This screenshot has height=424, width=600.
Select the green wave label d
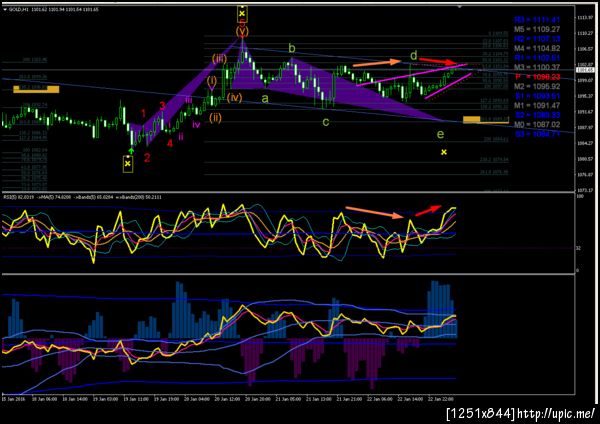414,56
